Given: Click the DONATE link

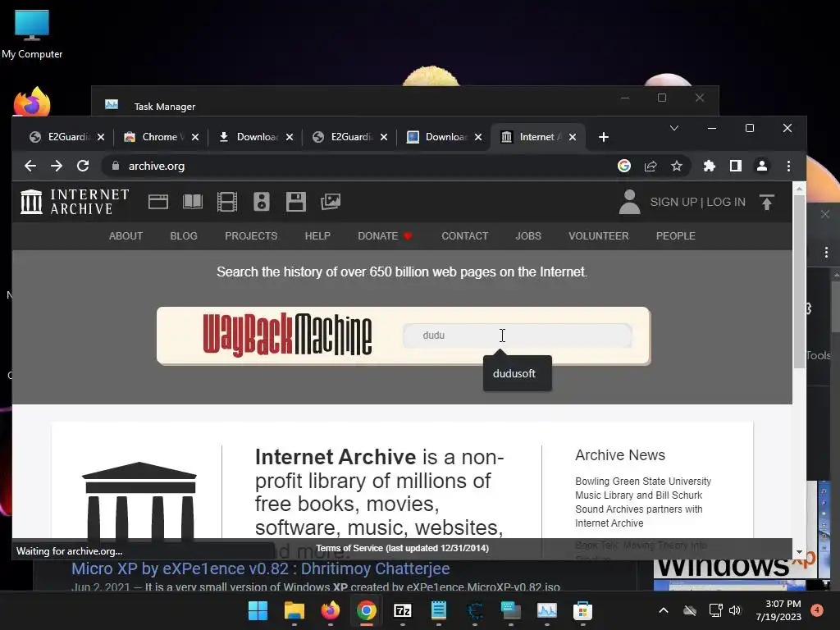Looking at the screenshot, I should [385, 236].
